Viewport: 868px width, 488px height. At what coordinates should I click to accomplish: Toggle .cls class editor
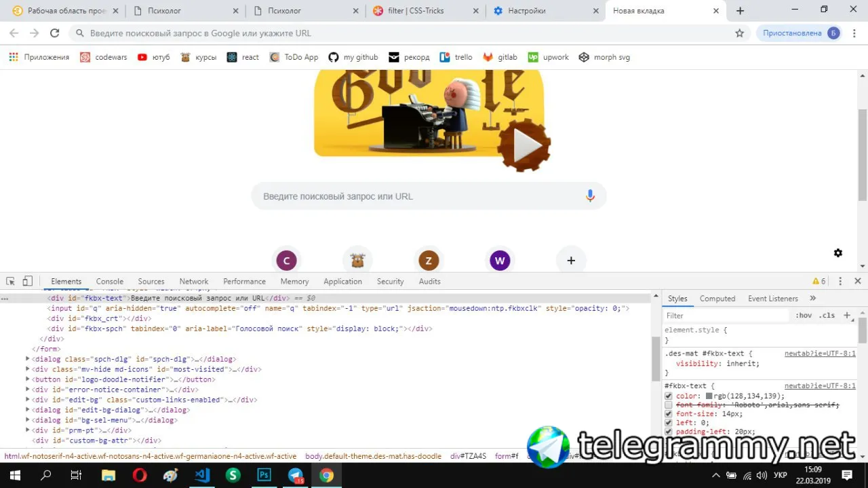827,316
